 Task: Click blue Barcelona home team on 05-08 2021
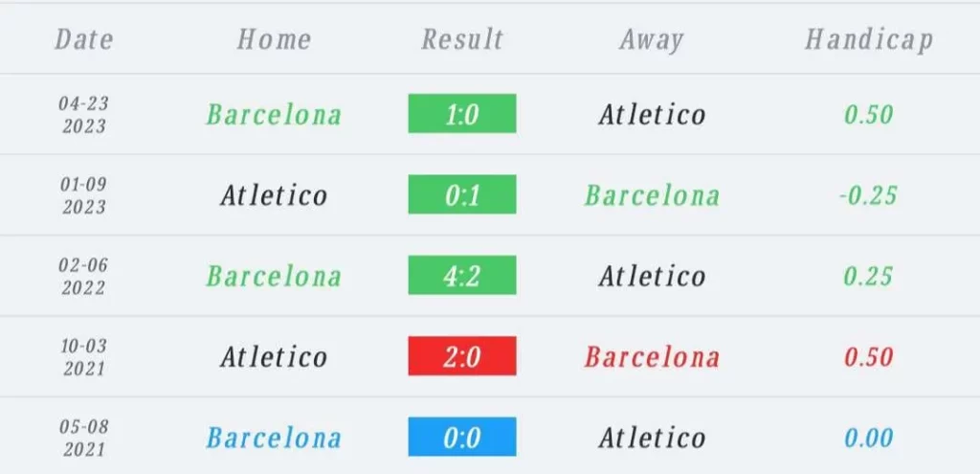click(x=274, y=437)
